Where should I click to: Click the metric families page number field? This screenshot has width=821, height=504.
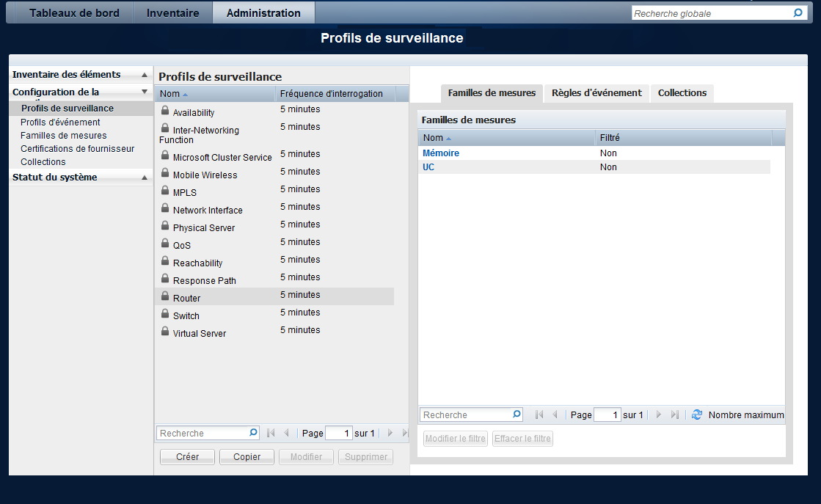point(607,414)
